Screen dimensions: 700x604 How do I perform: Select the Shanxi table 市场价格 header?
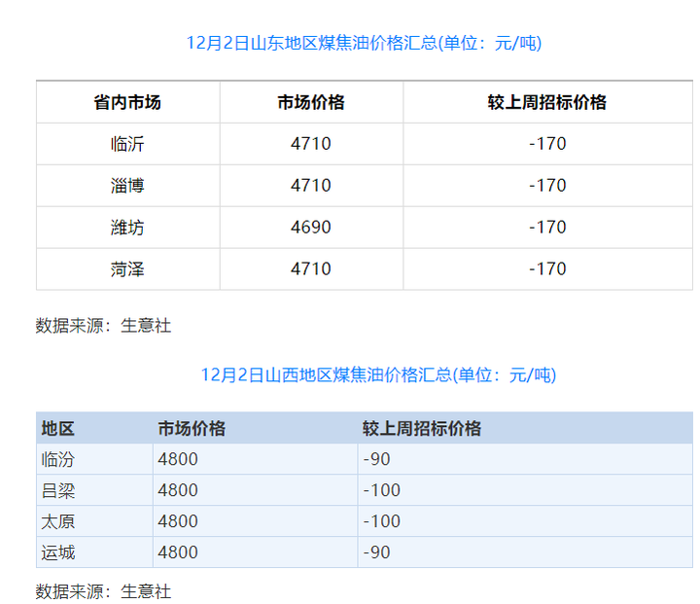(192, 428)
